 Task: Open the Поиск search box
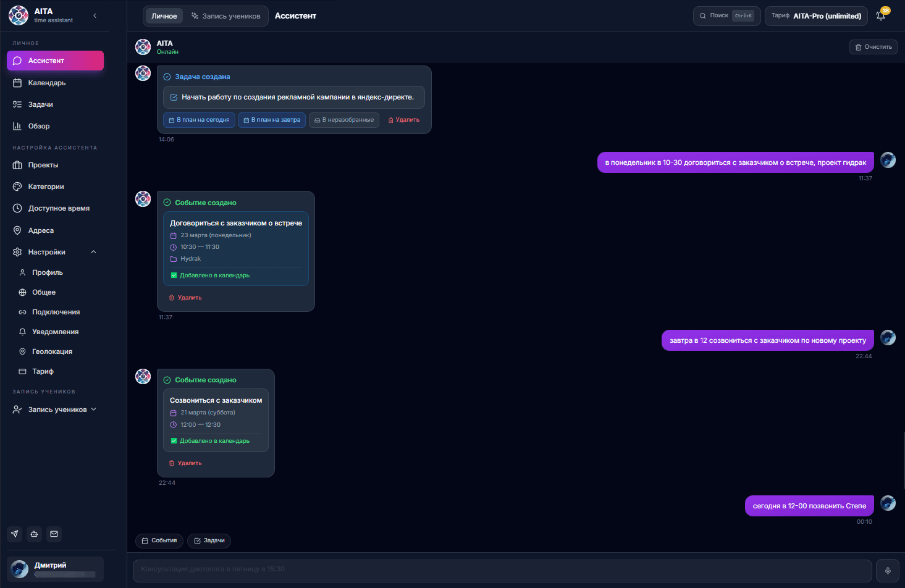[x=726, y=16]
